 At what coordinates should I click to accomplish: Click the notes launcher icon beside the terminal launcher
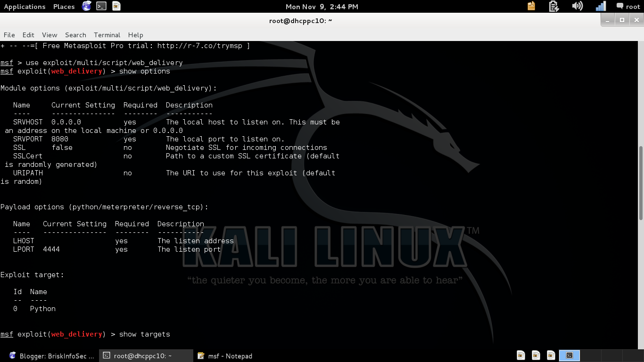116,6
